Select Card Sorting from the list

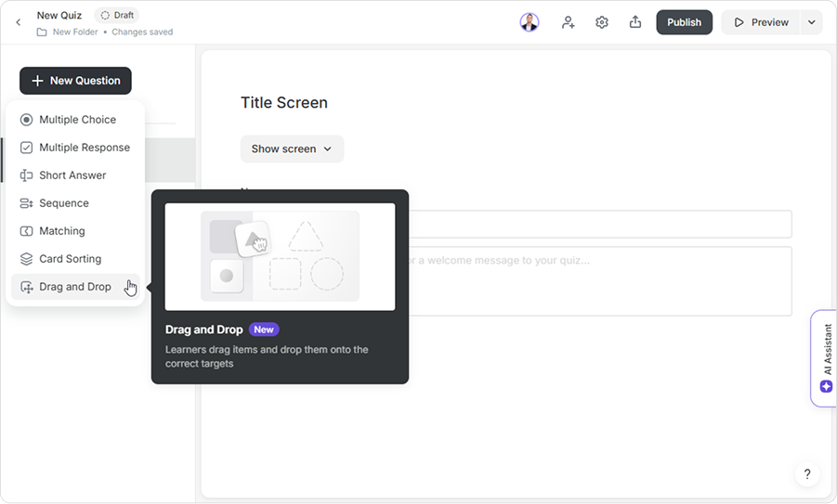click(x=70, y=259)
